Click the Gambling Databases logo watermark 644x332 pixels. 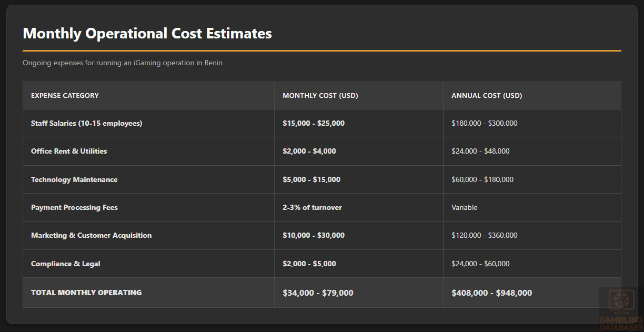pyautogui.click(x=621, y=308)
